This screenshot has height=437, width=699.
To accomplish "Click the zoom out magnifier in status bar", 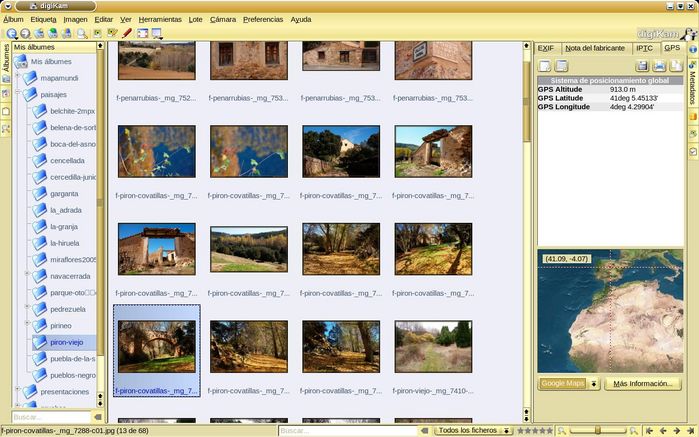I will (x=561, y=431).
